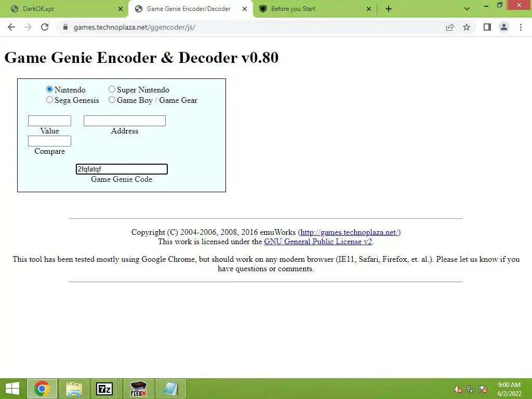This screenshot has height=399, width=532.
Task: Open the browser side panel
Action: point(487,27)
